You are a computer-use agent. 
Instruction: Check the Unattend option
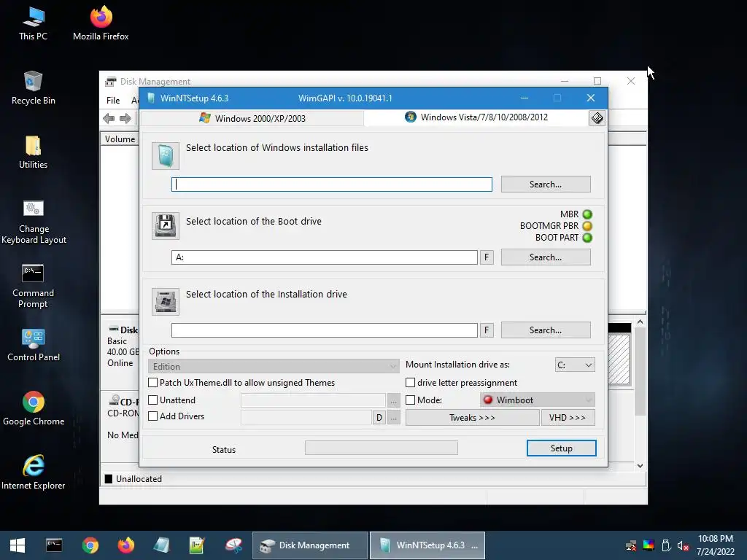click(153, 400)
